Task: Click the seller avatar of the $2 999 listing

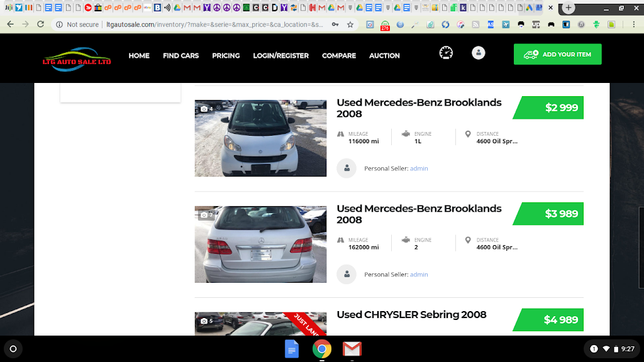Action: (347, 168)
